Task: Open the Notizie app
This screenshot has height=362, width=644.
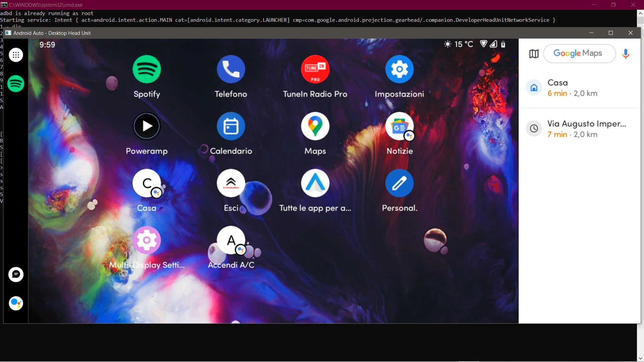Action: point(399,126)
